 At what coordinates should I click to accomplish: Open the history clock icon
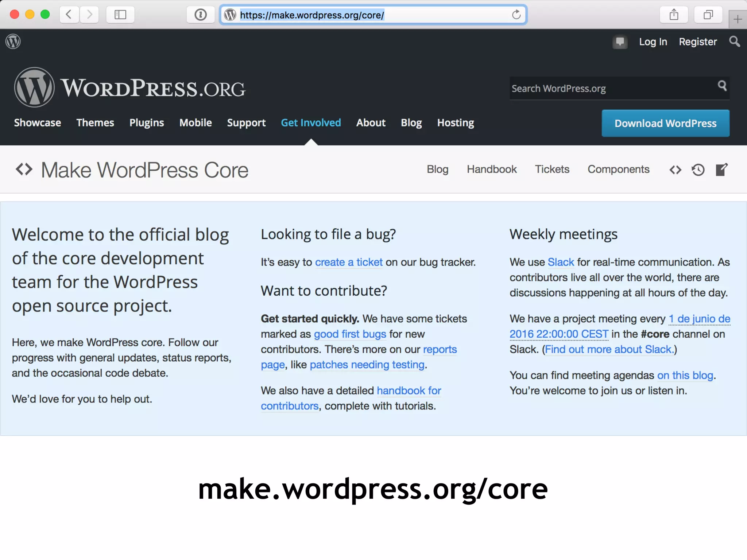(698, 170)
